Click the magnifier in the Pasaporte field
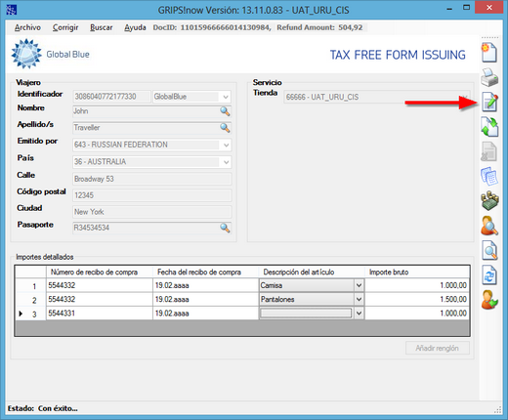Screen dimensions: 508x420 (225, 228)
